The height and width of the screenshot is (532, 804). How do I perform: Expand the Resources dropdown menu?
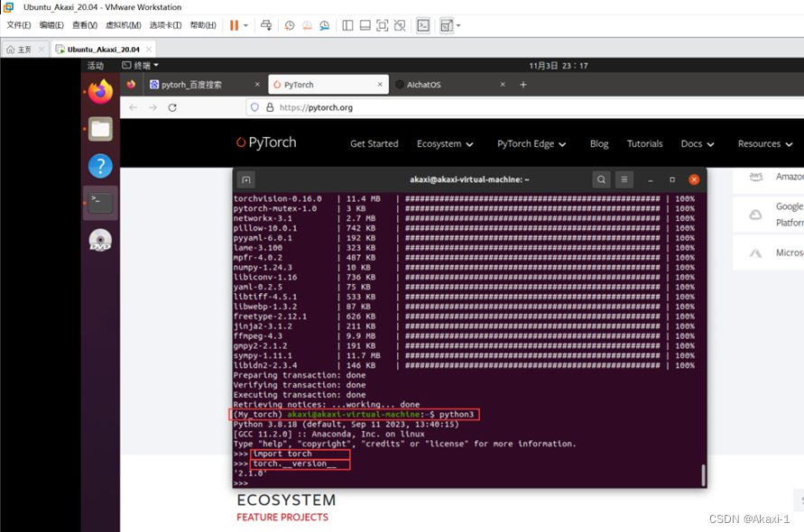point(765,144)
